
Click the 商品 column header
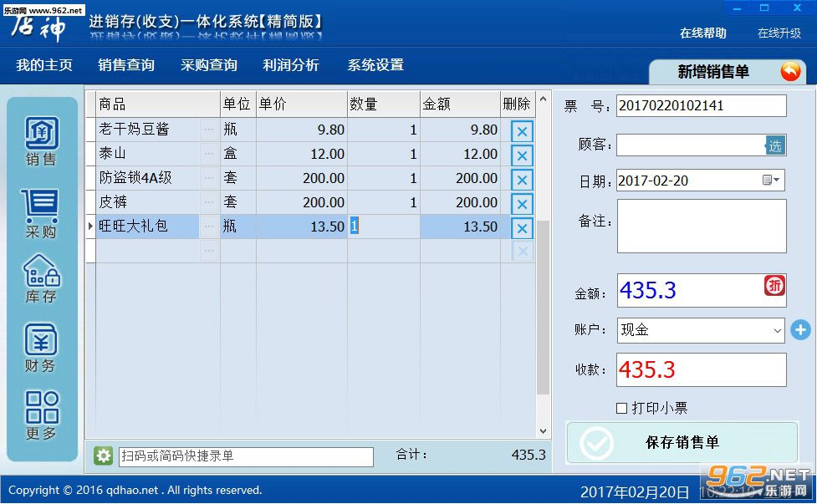[158, 104]
